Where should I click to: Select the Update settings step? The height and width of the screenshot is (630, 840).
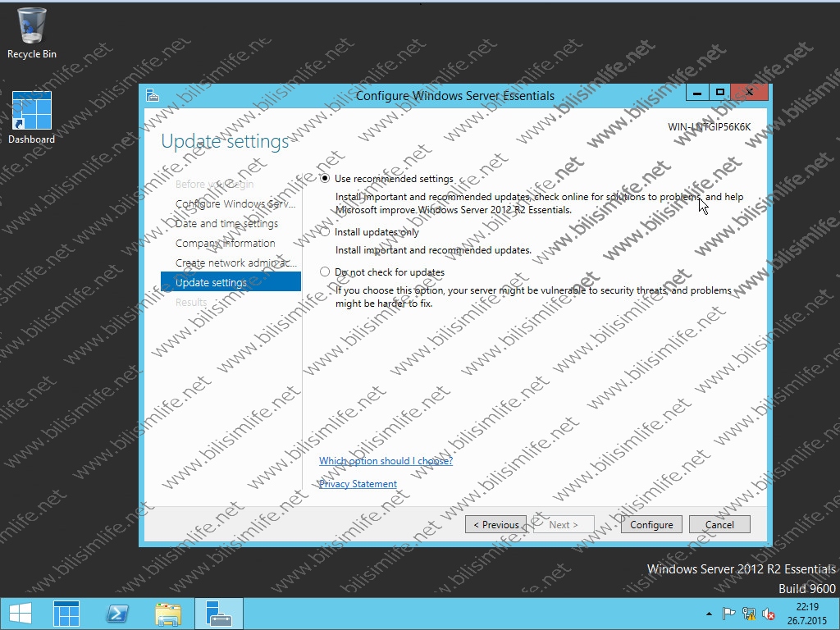231,282
